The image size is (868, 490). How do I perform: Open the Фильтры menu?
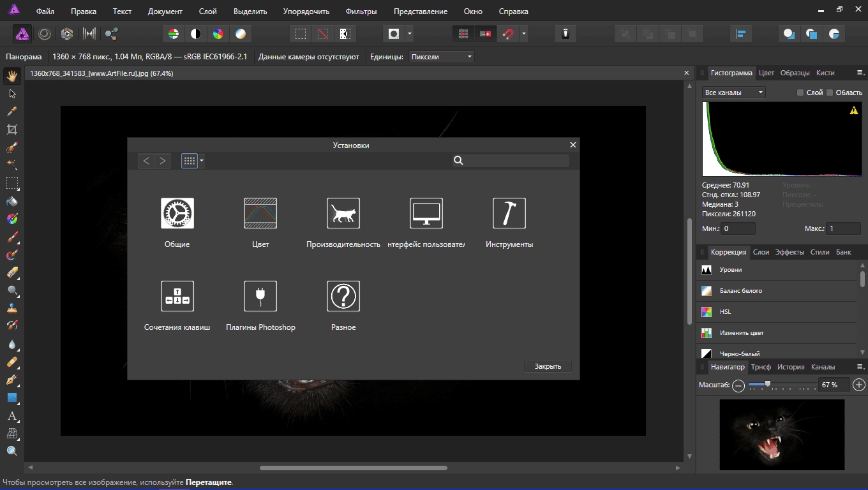[361, 11]
